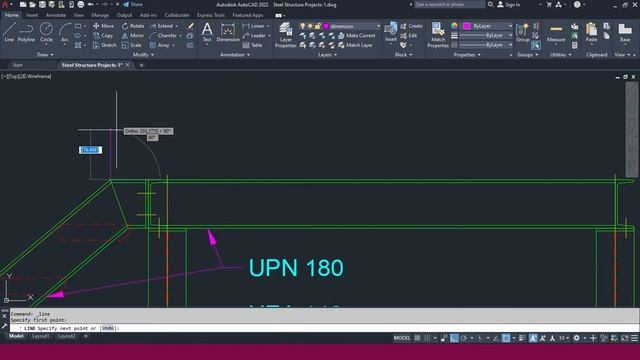Toggle snap mode in status bar
Screen dimensions: 640x360
coord(427,338)
